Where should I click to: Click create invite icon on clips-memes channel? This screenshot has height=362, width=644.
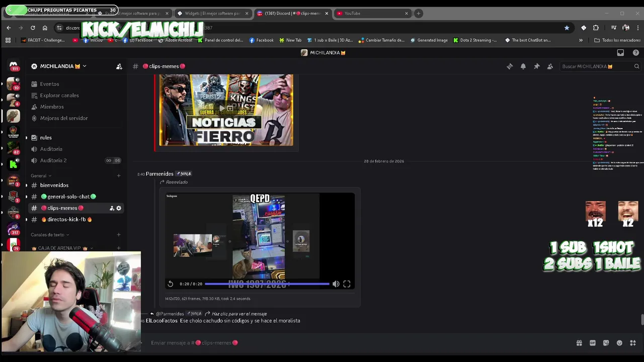coord(112,208)
